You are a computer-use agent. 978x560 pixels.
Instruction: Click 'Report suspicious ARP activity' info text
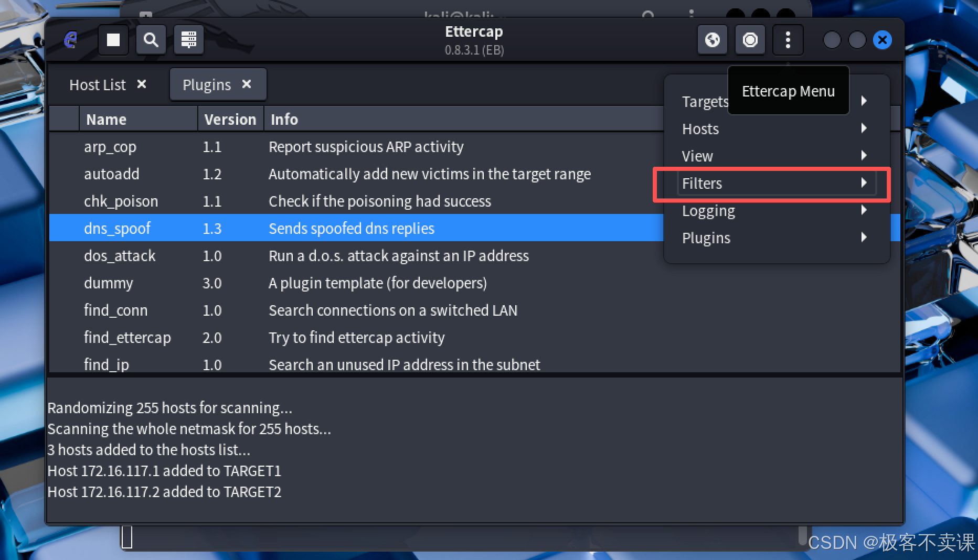click(x=366, y=147)
